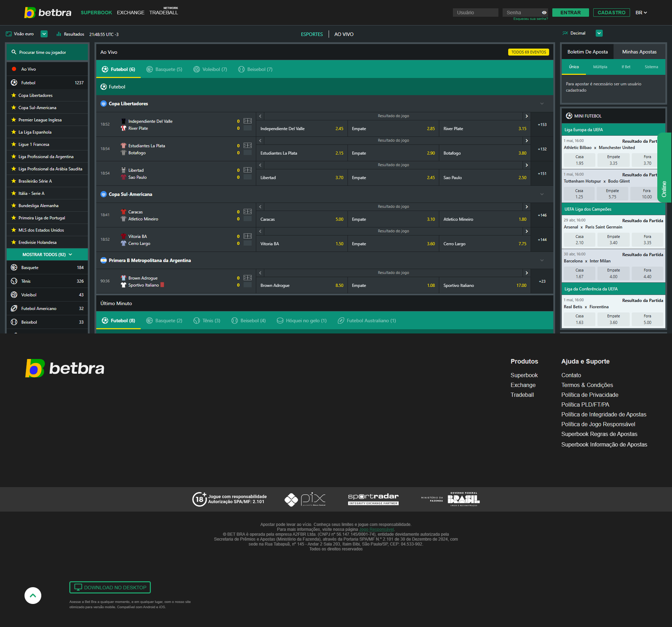Click star icon beside Brasileirão Série A
This screenshot has width=672, height=627.
click(13, 181)
